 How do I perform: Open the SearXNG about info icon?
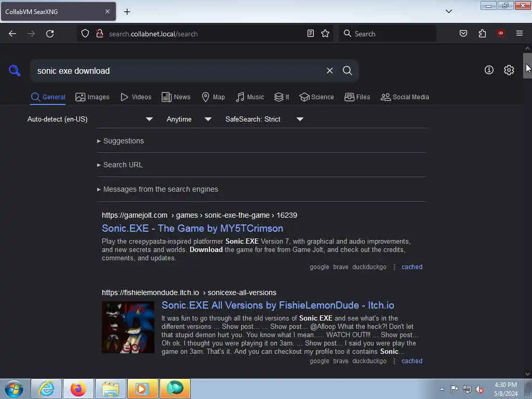[489, 70]
